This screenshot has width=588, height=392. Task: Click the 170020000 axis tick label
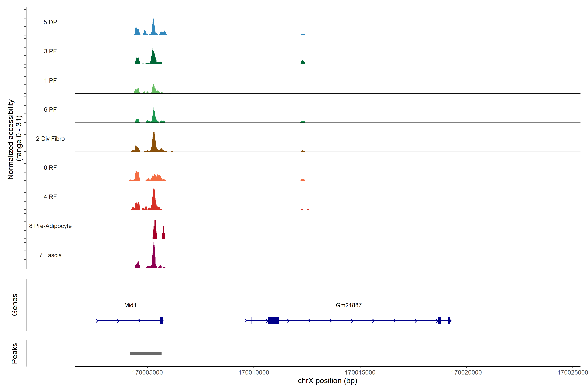coord(466,373)
